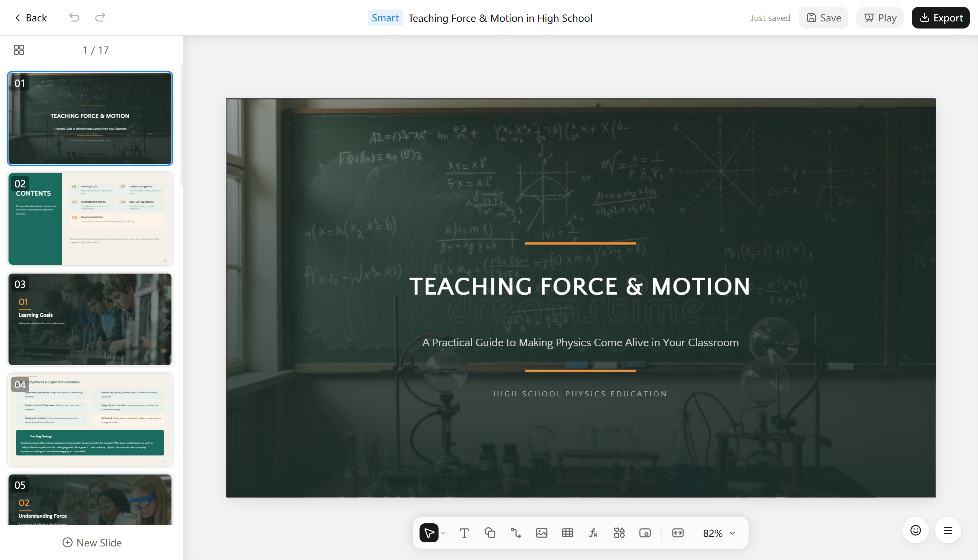Export the presentation
The image size is (978, 560).
(941, 18)
